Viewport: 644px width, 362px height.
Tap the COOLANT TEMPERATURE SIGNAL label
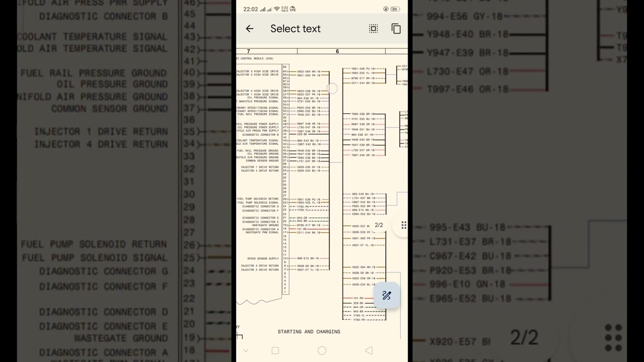258,140
